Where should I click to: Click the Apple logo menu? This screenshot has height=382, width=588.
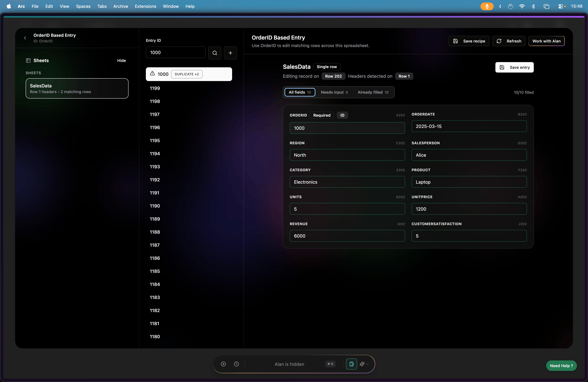[x=9, y=6]
